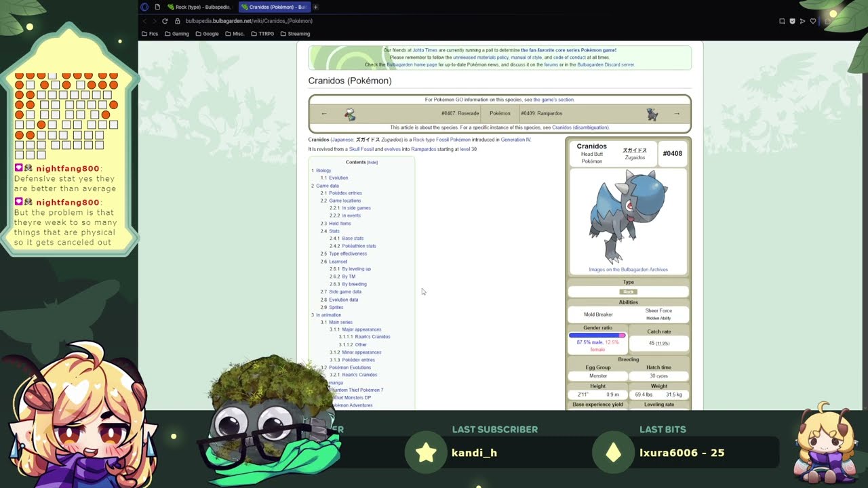Open the Johto Times link in banner
The image size is (868, 488).
(x=425, y=50)
